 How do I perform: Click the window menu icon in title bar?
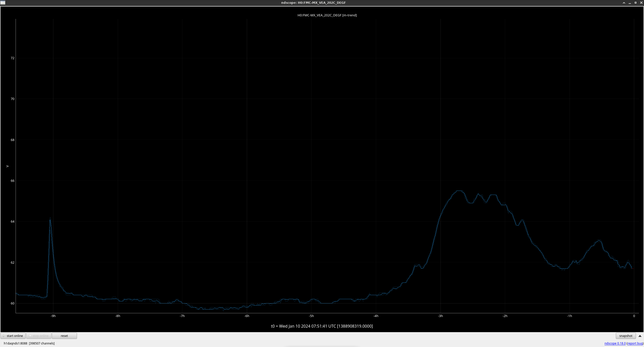coord(3,3)
